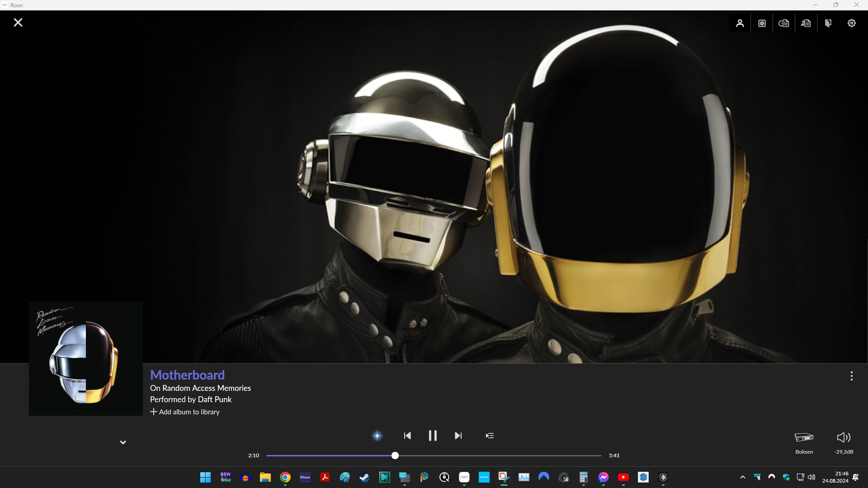Viewport: 868px width, 488px height.
Task: Pause the current playback
Action: (433, 436)
